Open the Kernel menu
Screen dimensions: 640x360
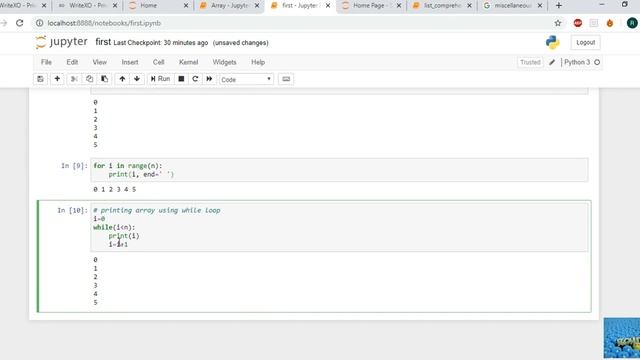click(x=188, y=62)
